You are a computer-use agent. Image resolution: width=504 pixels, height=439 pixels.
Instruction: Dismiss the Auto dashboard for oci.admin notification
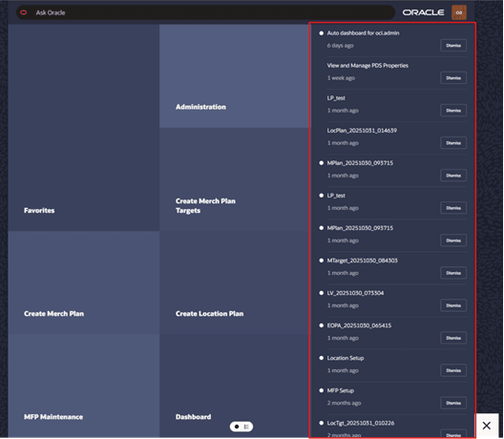point(453,45)
